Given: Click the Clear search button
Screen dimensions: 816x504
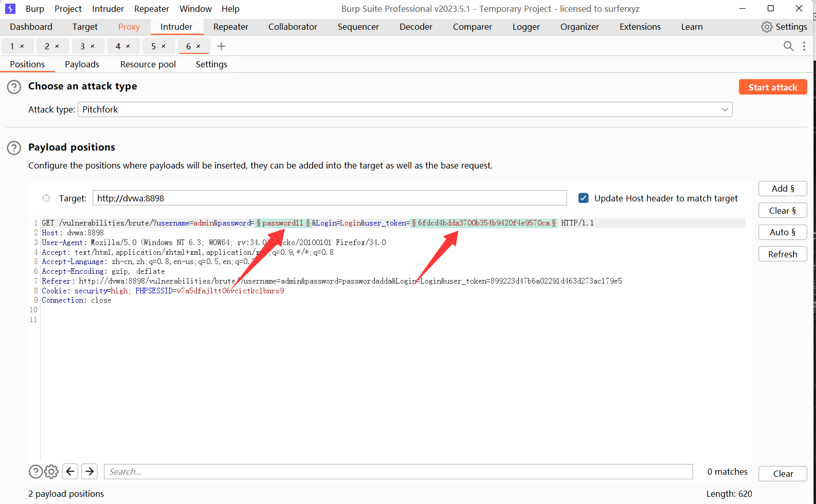Looking at the screenshot, I should coord(783,474).
